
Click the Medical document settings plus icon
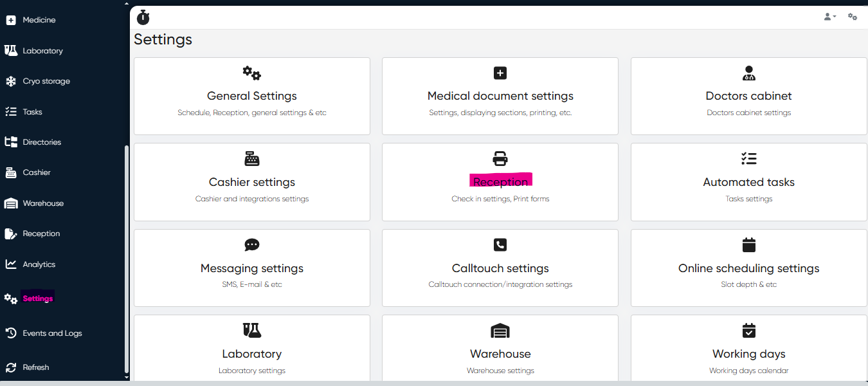500,73
